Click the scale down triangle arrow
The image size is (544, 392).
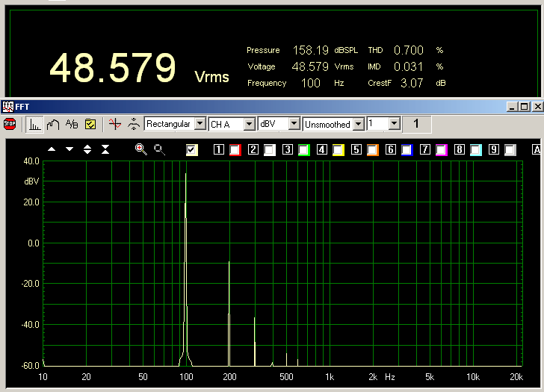click(x=69, y=149)
